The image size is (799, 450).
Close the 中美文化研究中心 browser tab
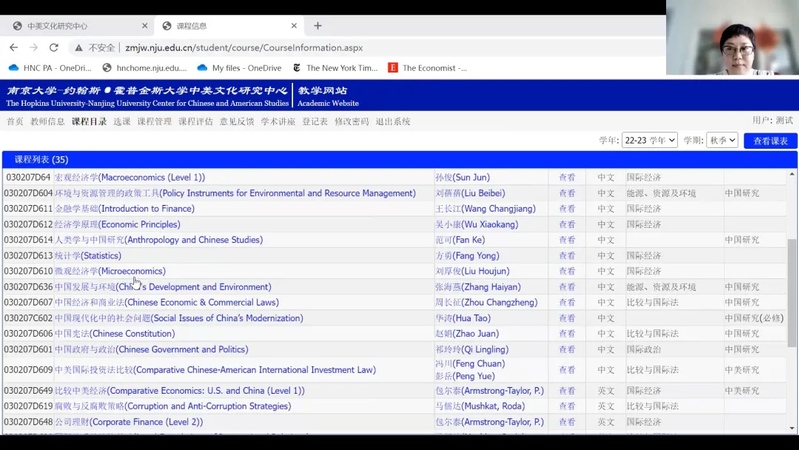[145, 25]
